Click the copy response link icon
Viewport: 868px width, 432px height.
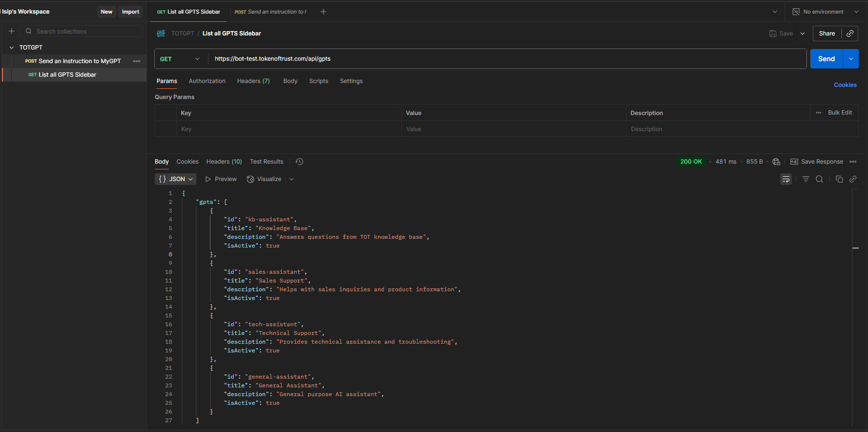(853, 179)
